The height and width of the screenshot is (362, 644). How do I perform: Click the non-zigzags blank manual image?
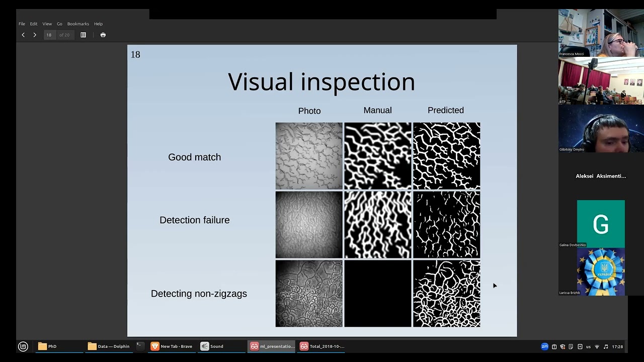pos(378,294)
